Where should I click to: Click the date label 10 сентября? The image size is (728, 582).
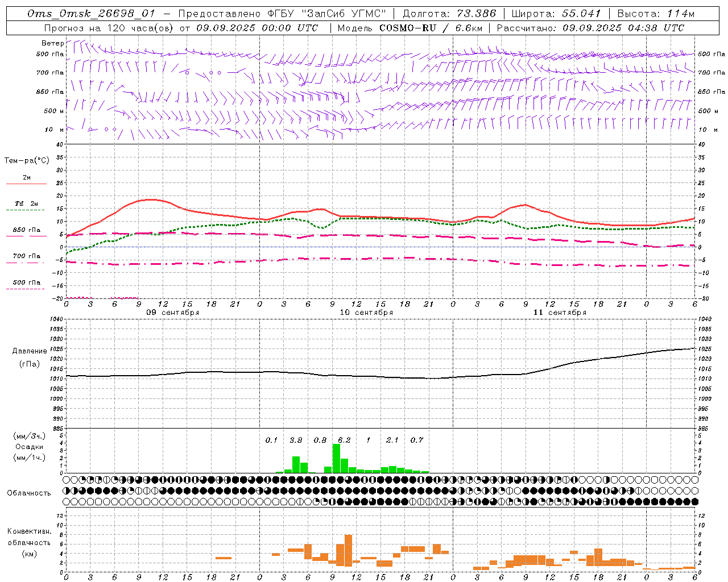366,313
